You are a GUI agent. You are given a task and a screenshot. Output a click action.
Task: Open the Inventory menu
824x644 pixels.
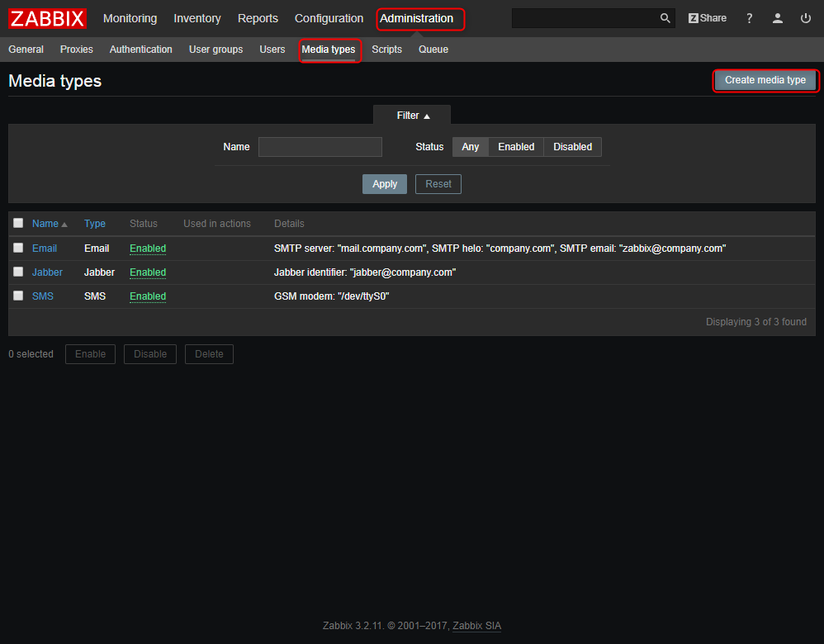click(x=197, y=18)
